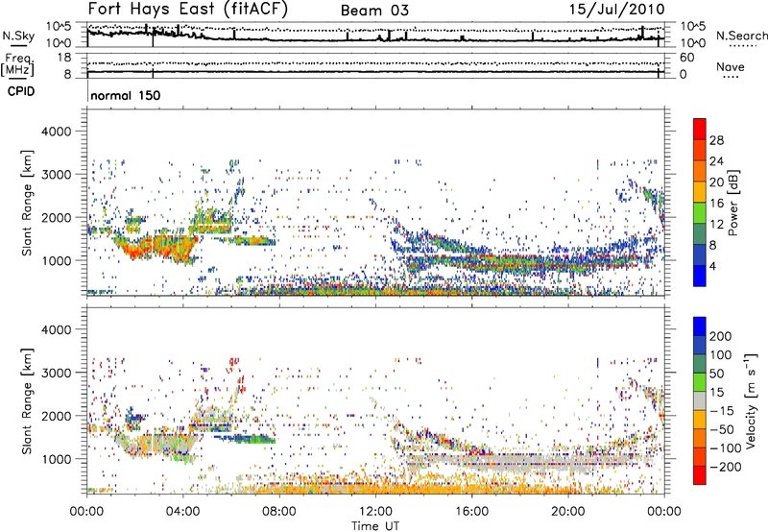Pick the red segment of Power colorbar

coord(700,129)
